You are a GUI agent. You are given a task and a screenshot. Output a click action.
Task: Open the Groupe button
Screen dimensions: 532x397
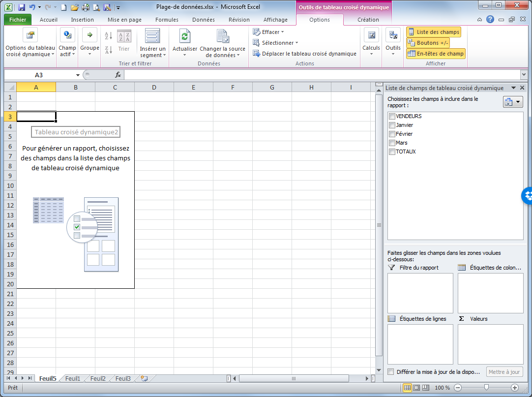click(x=89, y=42)
